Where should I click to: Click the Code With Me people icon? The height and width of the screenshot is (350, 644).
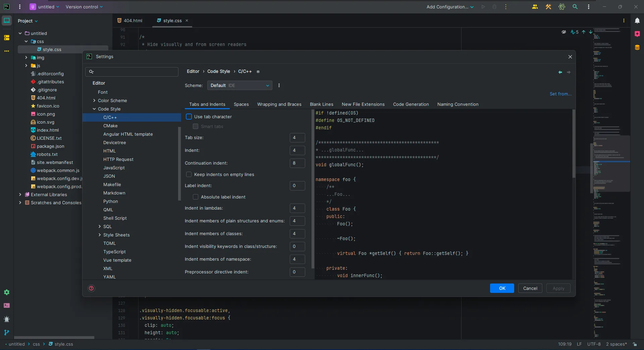[x=535, y=7]
